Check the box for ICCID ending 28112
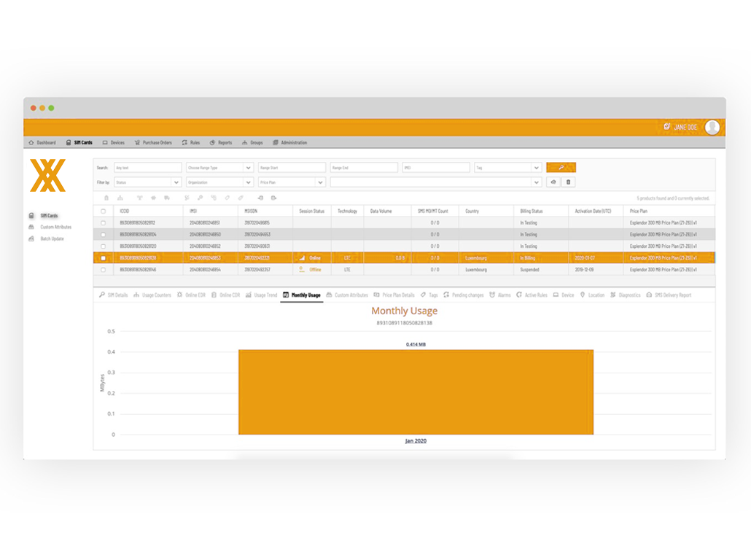Image resolution: width=751 pixels, height=560 pixels. click(103, 223)
